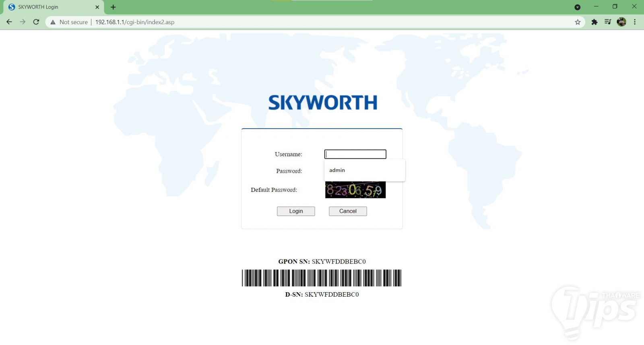The image size is (644, 345).
Task: Close the Chrome window
Action: click(634, 6)
